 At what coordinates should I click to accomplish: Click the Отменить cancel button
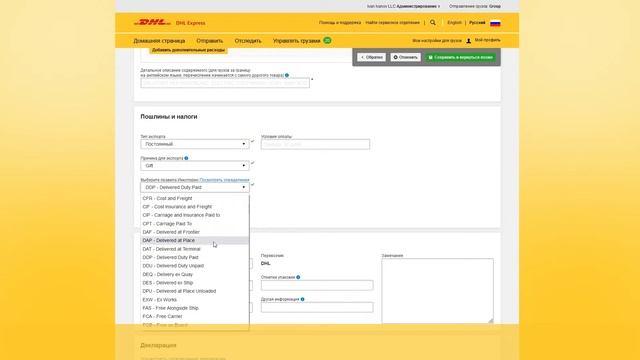[x=405, y=58]
